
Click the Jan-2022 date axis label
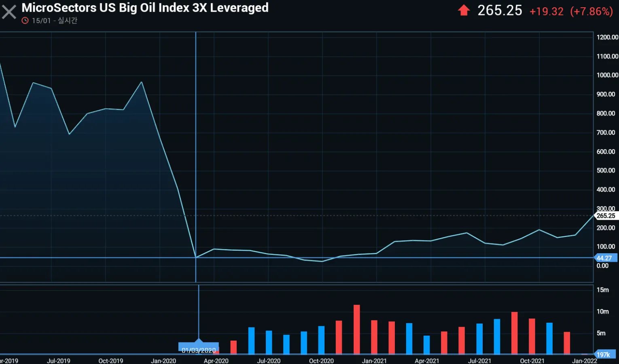click(585, 361)
